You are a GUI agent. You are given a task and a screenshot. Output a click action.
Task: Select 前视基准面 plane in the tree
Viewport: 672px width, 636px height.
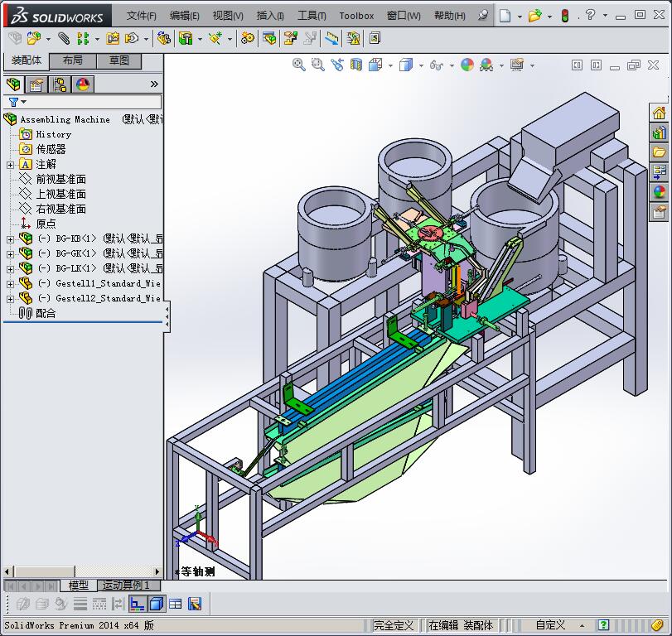[60, 179]
